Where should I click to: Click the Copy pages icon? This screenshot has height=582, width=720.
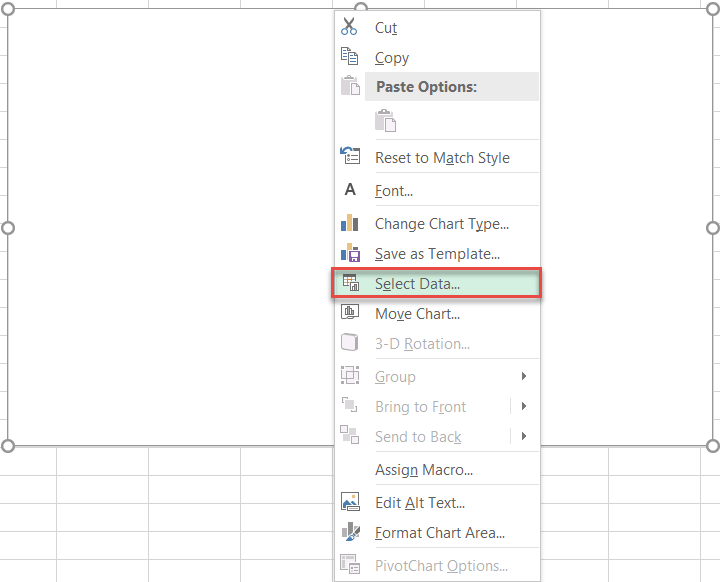click(349, 56)
